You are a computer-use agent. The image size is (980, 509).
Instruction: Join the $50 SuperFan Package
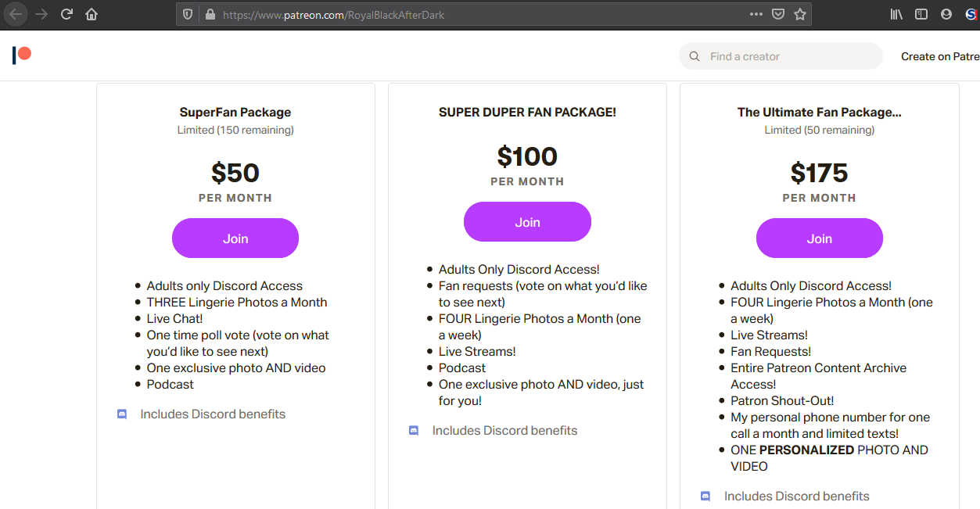pyautogui.click(x=235, y=238)
